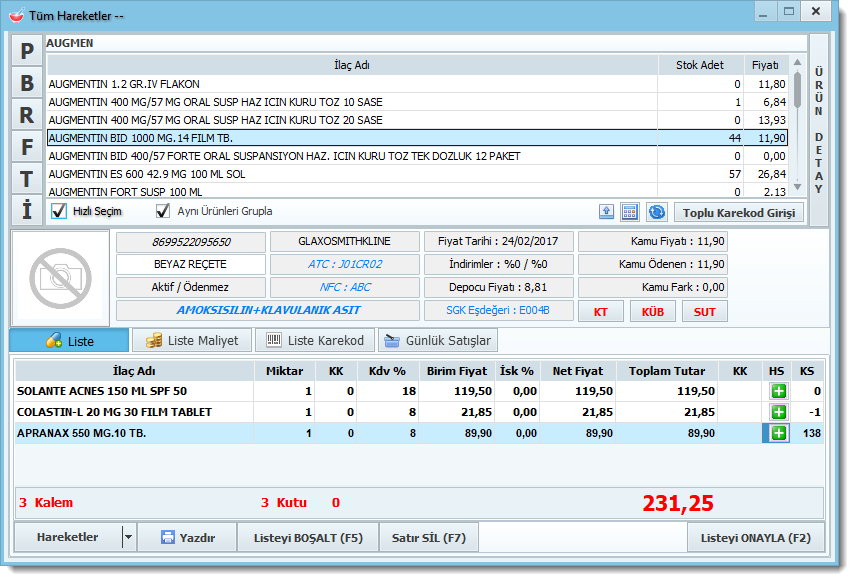Click the İlaç Adı header in search results

[352, 65]
